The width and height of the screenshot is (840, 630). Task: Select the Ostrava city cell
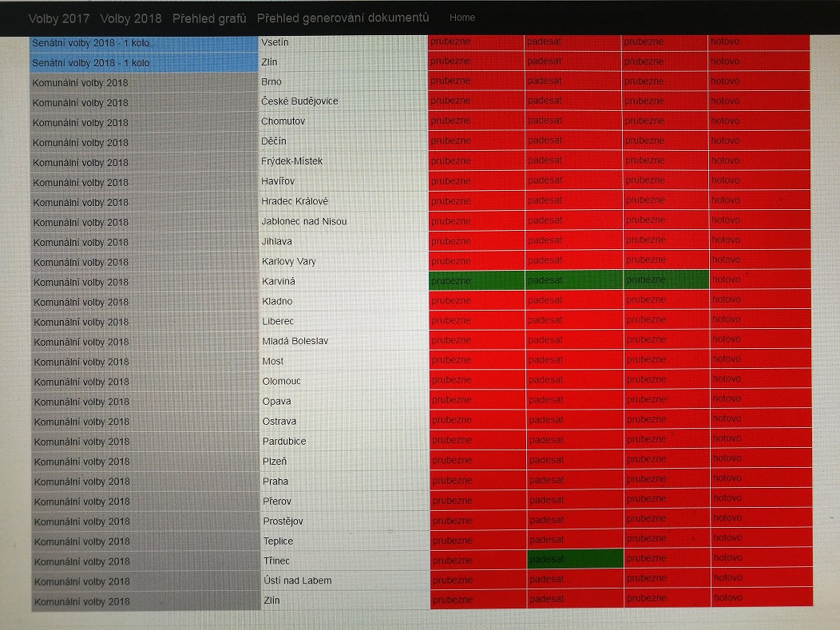pyautogui.click(x=344, y=422)
